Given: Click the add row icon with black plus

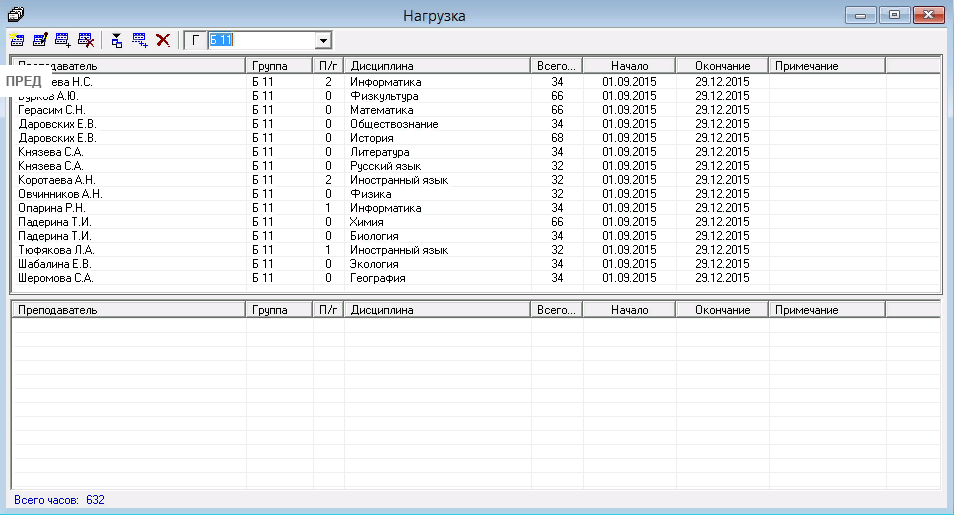Looking at the screenshot, I should [x=64, y=40].
